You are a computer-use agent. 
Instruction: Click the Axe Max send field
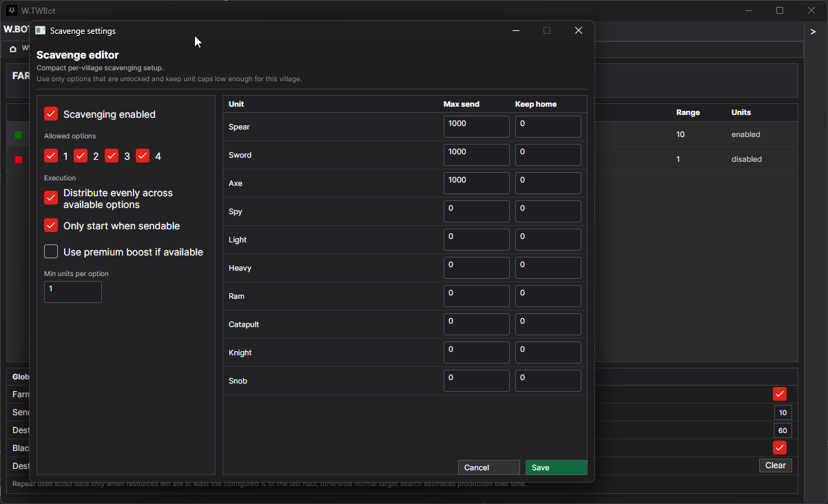477,183
